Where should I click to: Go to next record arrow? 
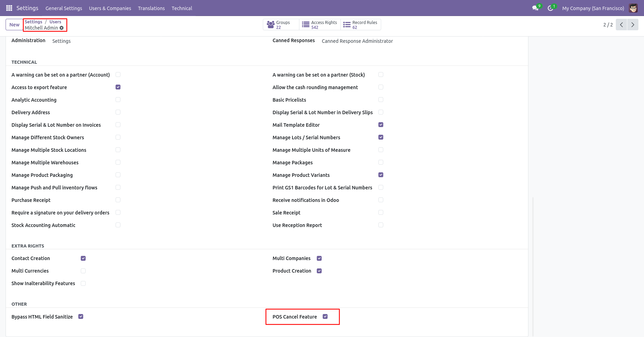(x=633, y=25)
